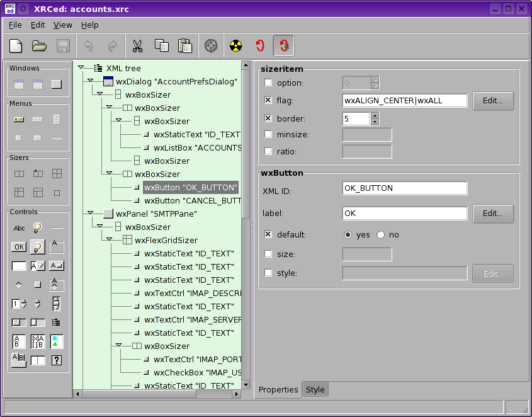The width and height of the screenshot is (532, 417).
Task: Click the Cut scissors icon
Action: click(137, 46)
